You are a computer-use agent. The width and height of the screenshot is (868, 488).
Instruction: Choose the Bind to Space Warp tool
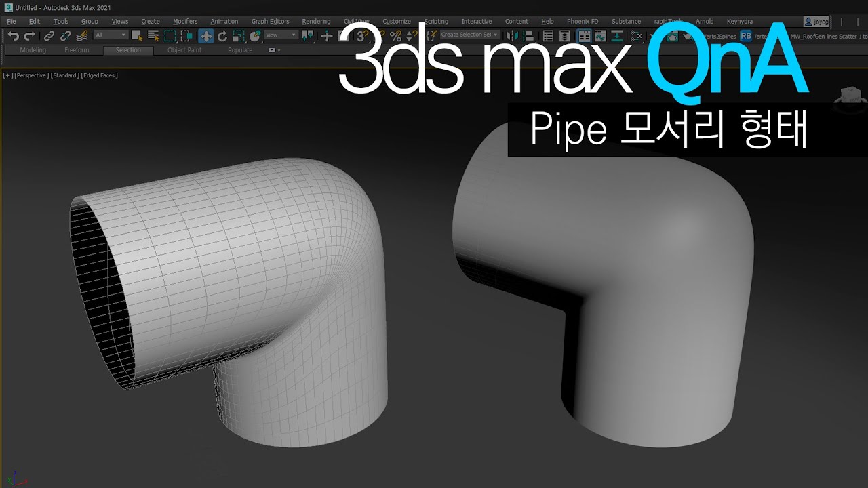point(81,36)
